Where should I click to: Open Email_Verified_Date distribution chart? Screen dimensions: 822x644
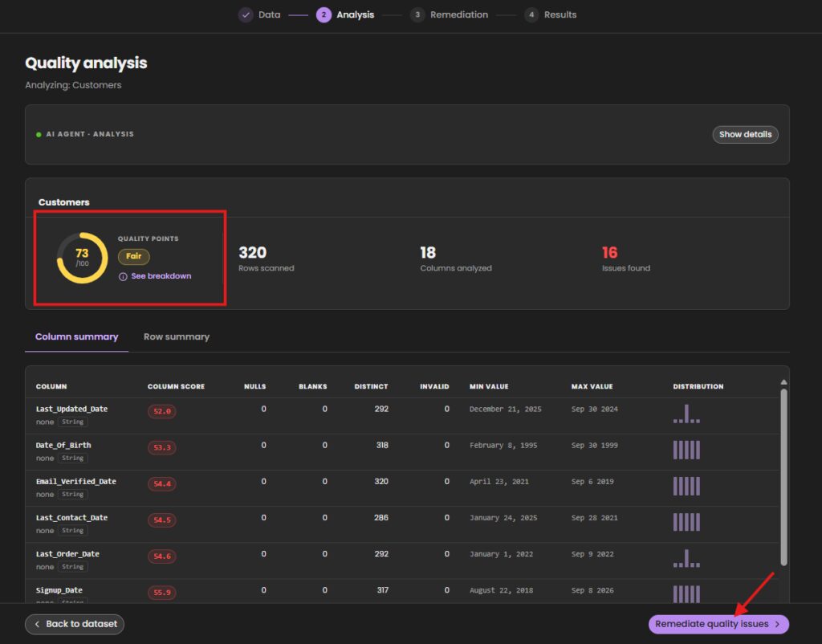point(686,486)
